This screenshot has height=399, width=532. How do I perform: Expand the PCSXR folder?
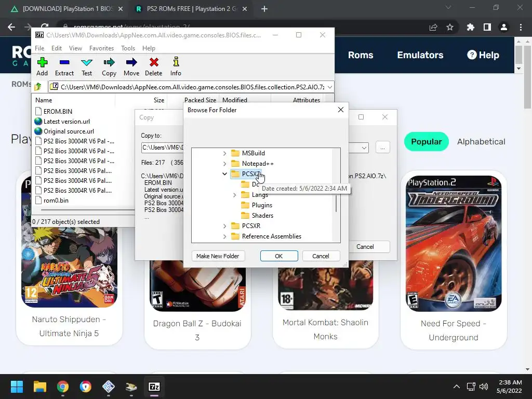[224, 226]
